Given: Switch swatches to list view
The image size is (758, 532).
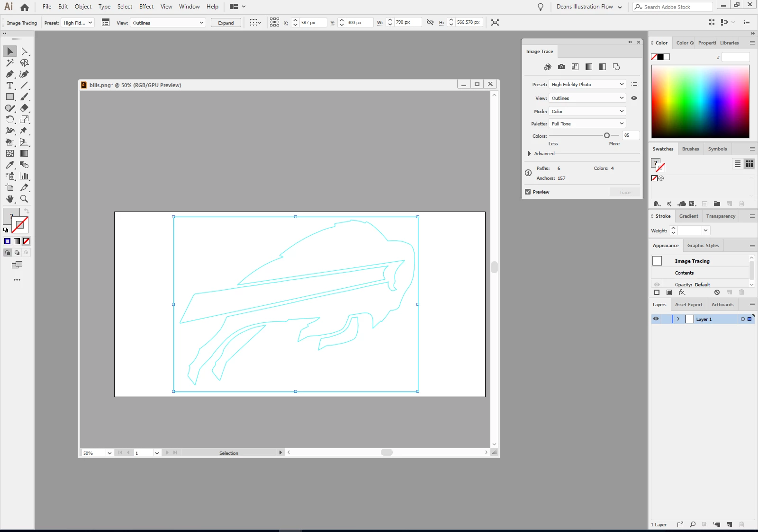Looking at the screenshot, I should [738, 164].
